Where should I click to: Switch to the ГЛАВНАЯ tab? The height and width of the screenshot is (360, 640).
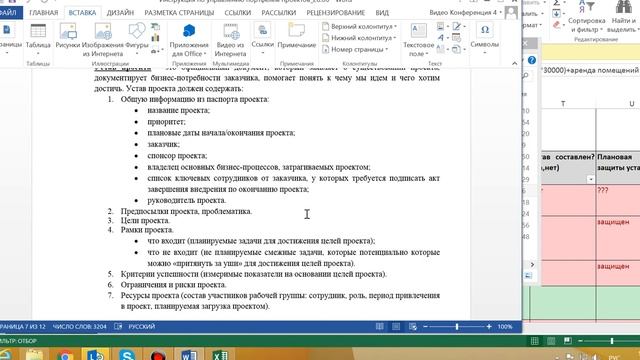point(44,13)
